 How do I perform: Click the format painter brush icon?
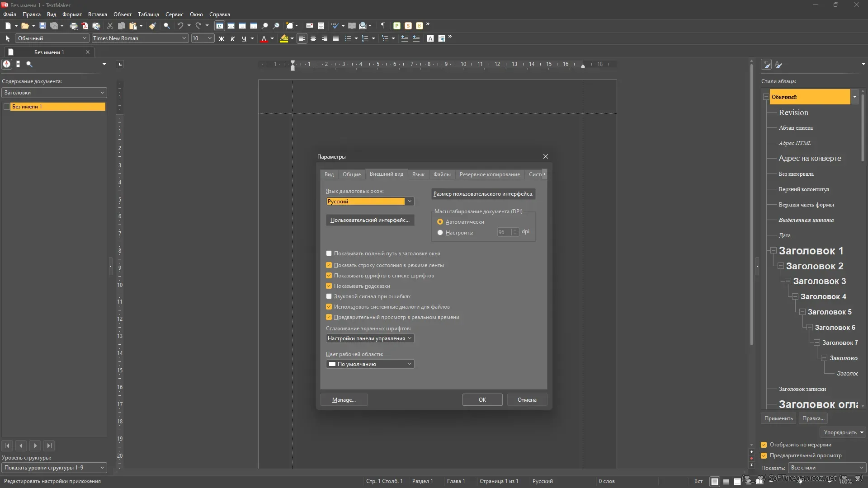click(x=152, y=26)
